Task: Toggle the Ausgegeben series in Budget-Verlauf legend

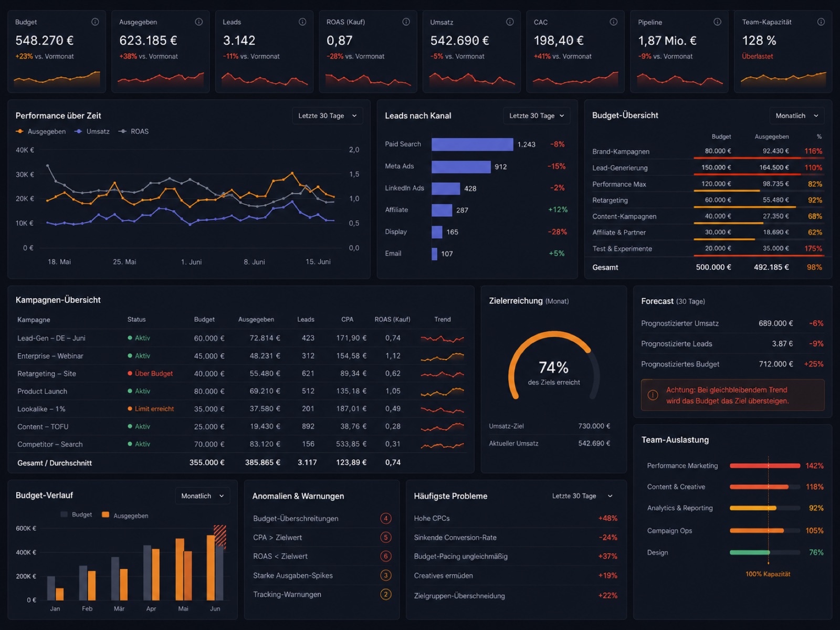Action: click(125, 516)
